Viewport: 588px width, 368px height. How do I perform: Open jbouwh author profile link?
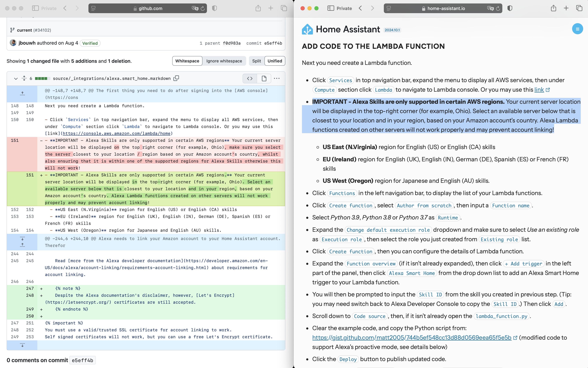pyautogui.click(x=27, y=43)
